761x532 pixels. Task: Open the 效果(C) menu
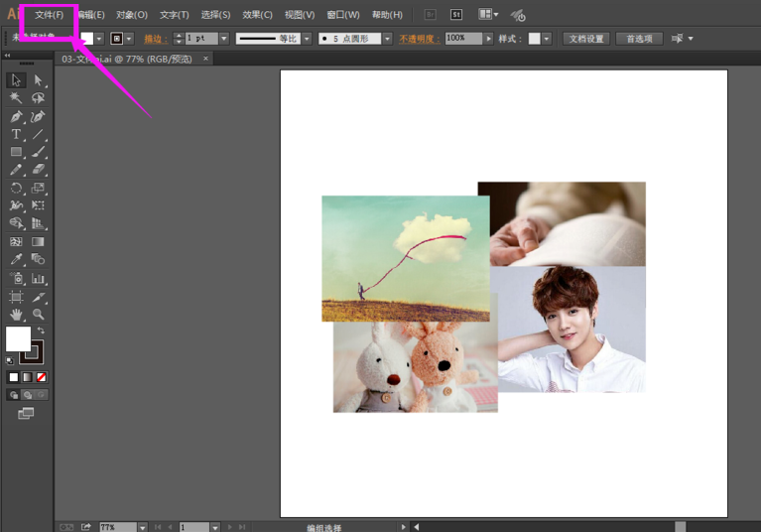[257, 15]
